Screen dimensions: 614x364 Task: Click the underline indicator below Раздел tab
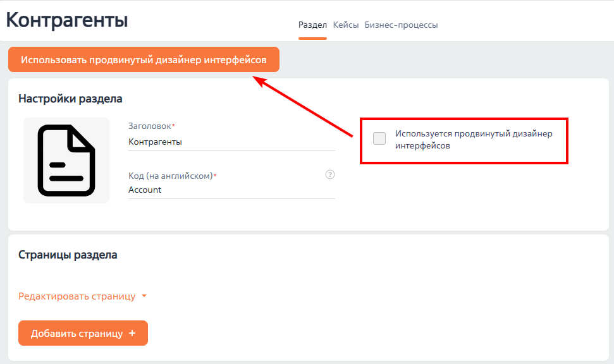tap(312, 38)
